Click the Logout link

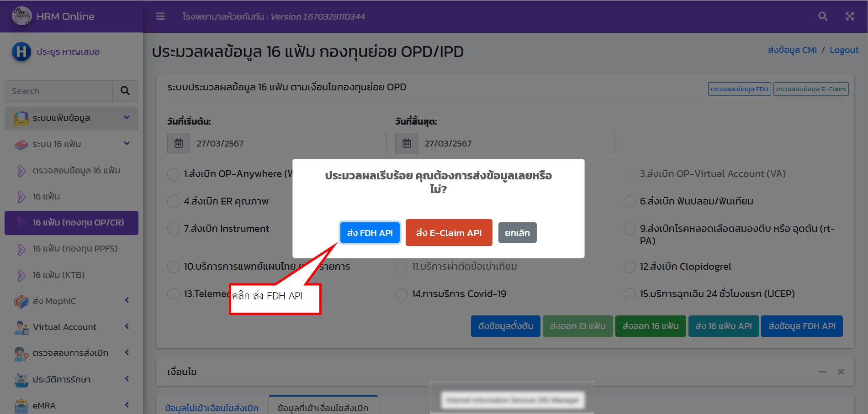844,50
